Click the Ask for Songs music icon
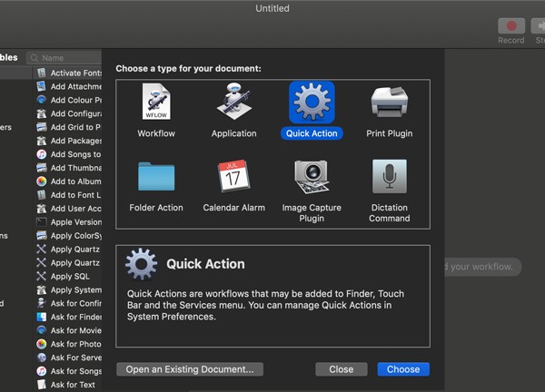This screenshot has height=392, width=545. [x=42, y=371]
